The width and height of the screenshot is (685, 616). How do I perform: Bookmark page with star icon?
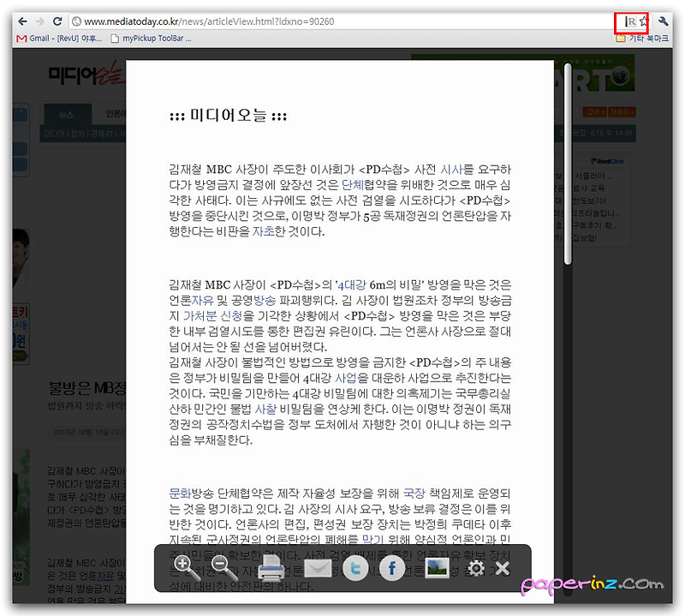(x=643, y=21)
